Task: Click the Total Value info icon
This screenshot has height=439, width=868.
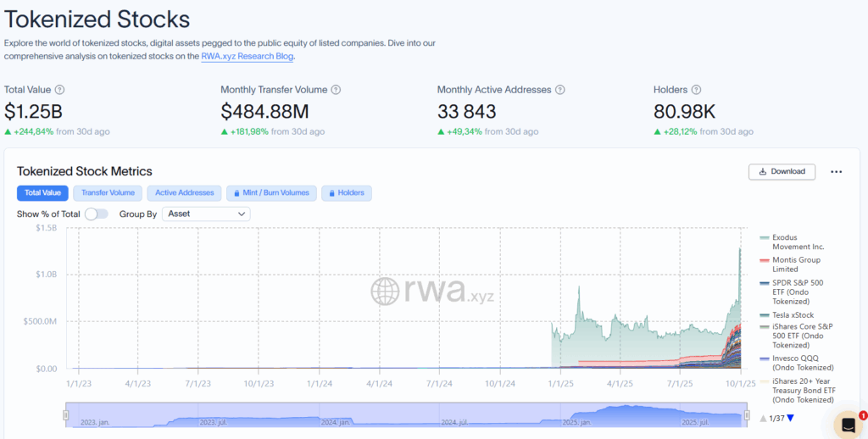Action: coord(59,90)
